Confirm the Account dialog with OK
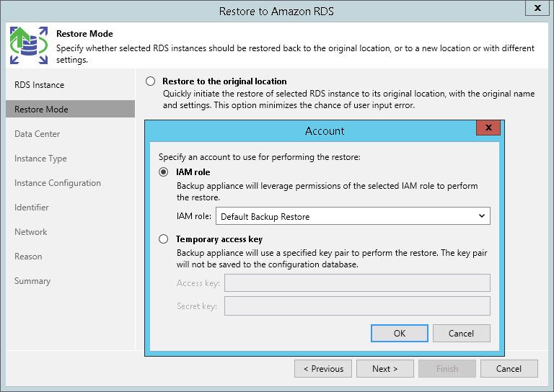This screenshot has width=554, height=392. point(400,334)
